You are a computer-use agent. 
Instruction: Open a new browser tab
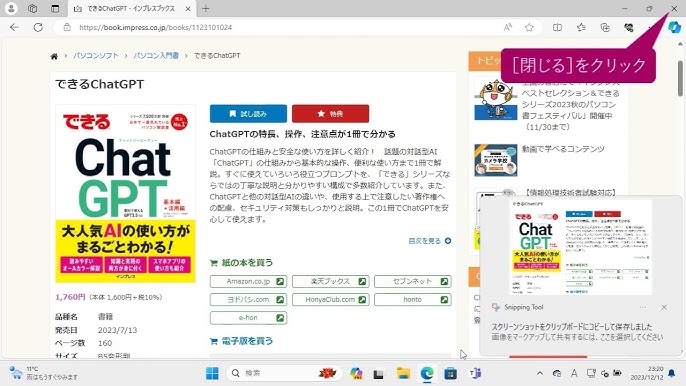[206, 8]
